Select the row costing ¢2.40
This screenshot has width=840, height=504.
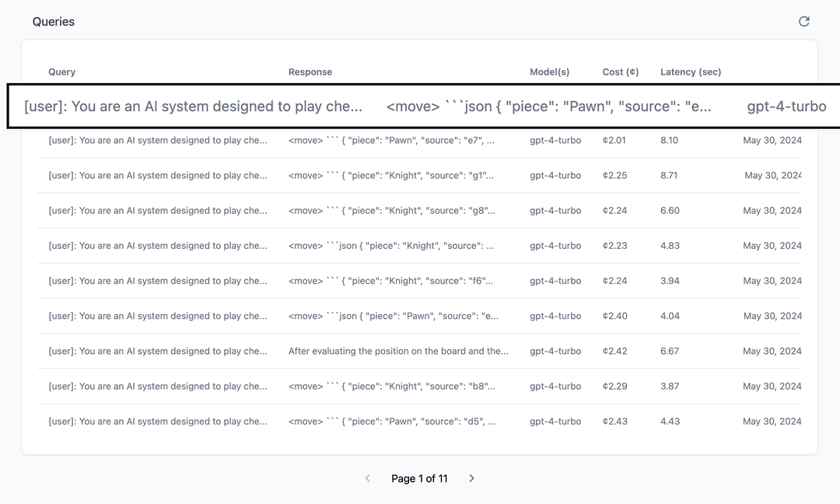click(x=614, y=316)
